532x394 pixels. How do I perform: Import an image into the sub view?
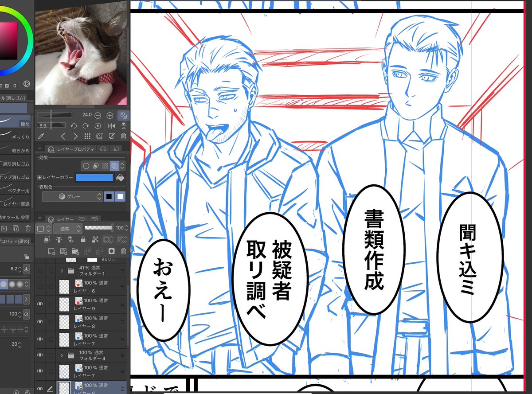click(99, 136)
